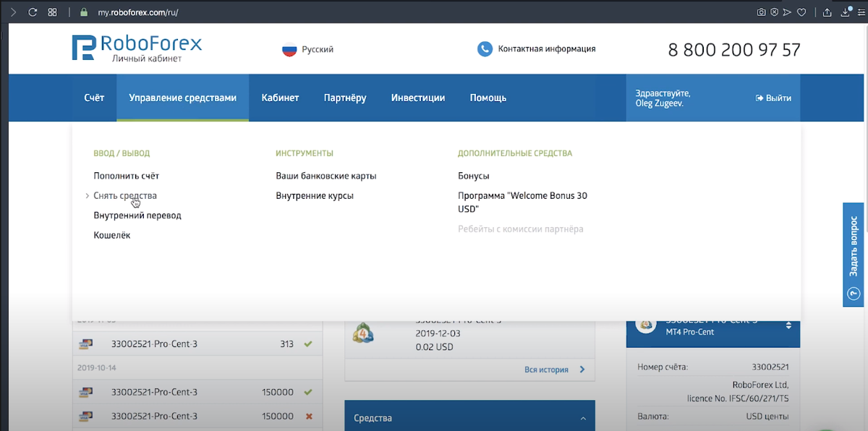868x431 pixels.
Task: Click the ВВОД / ВЫВОД heading
Action: click(122, 153)
